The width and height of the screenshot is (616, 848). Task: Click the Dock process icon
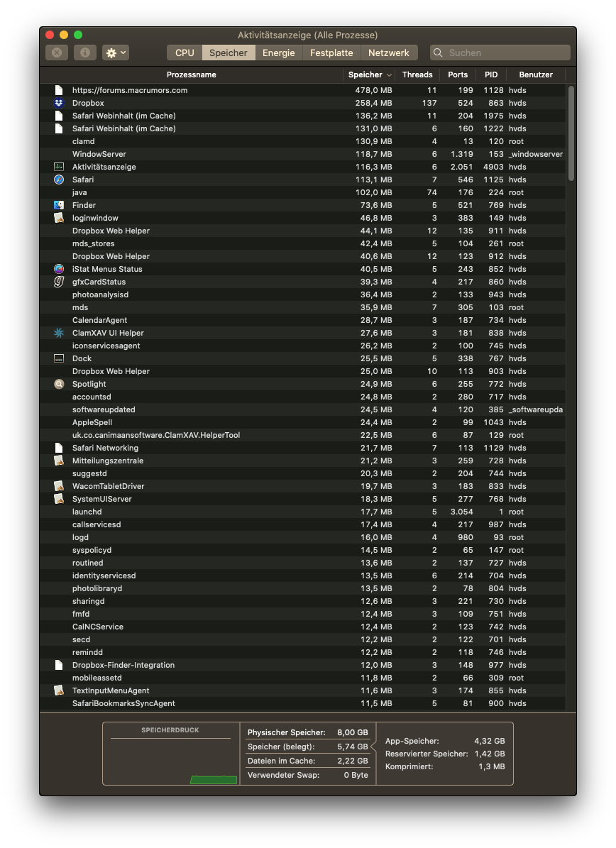click(59, 358)
